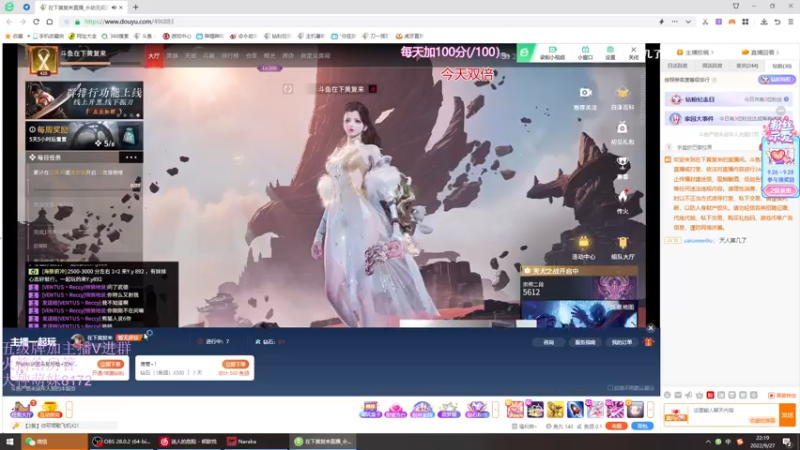This screenshot has height=450, width=800.
Task: Open 设置 in the player toolbar
Action: pyautogui.click(x=610, y=53)
